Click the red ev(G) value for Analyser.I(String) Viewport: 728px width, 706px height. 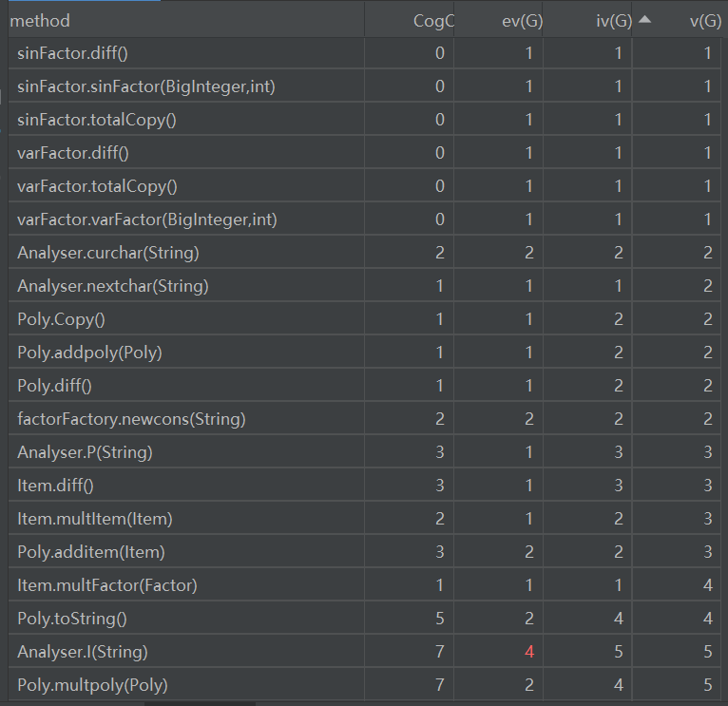pos(529,652)
